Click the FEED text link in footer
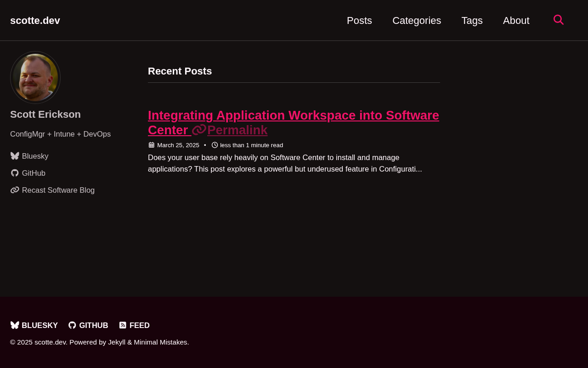 (x=140, y=325)
